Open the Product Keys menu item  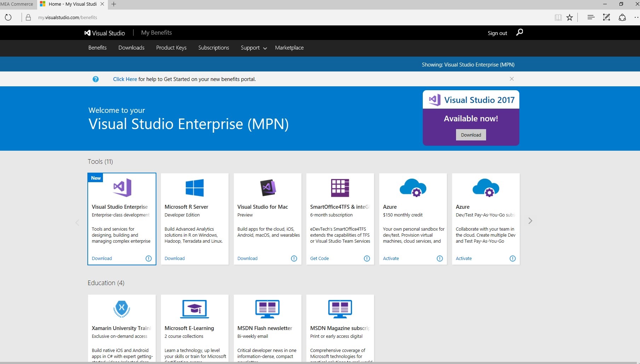click(171, 48)
